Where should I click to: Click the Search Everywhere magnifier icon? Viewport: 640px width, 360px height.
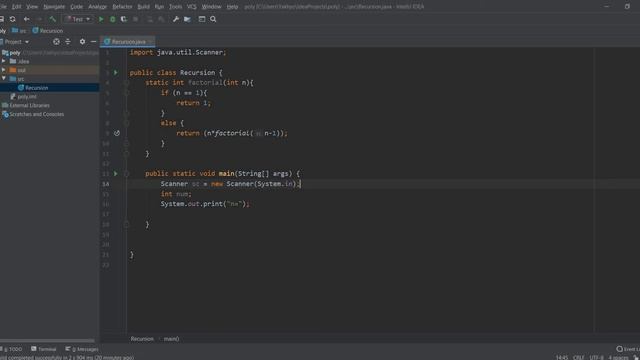(x=213, y=19)
